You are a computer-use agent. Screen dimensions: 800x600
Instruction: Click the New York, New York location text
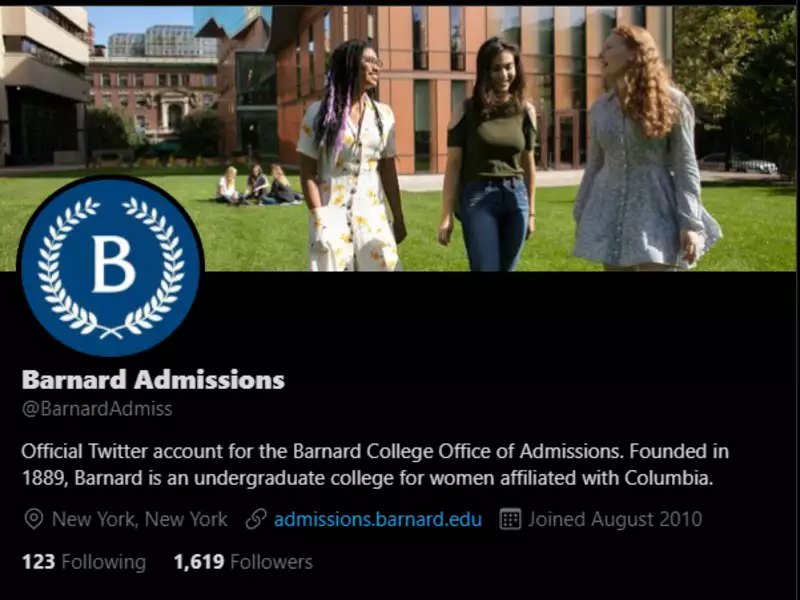[x=140, y=519]
